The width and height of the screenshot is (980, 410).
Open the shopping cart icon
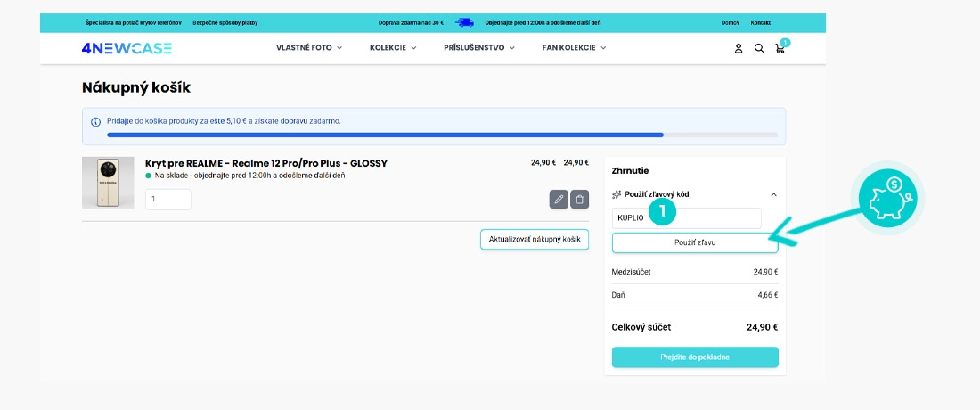[x=780, y=48]
